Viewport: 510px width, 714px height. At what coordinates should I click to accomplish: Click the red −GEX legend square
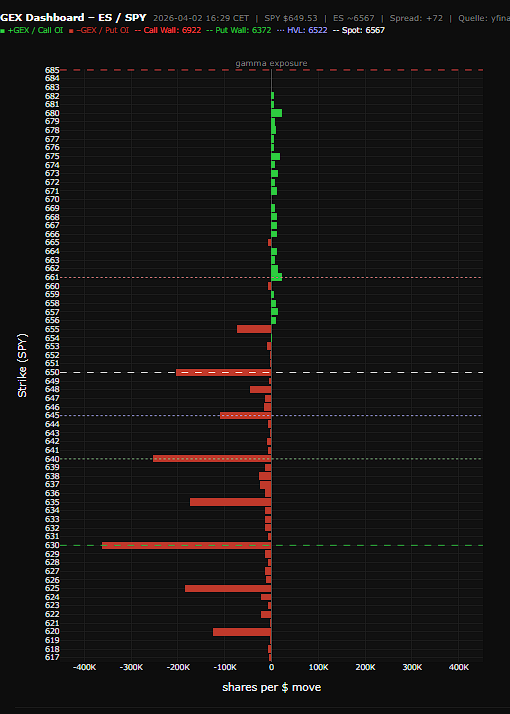71,31
